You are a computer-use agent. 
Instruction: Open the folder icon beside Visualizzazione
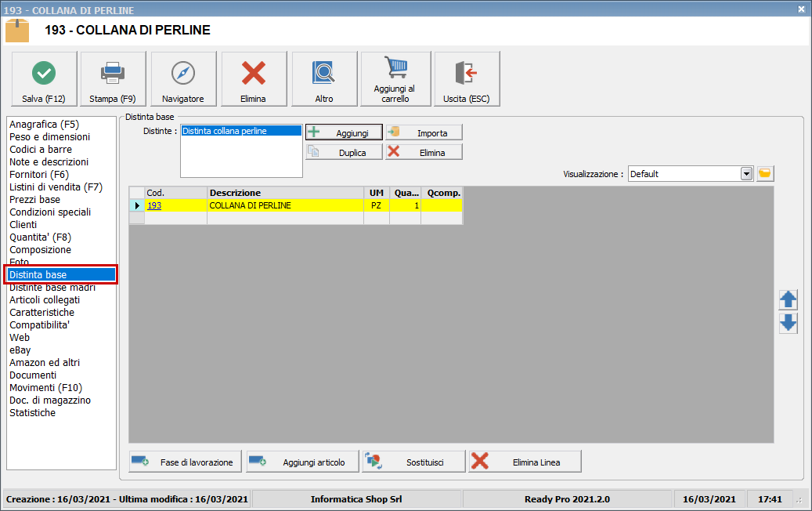764,173
